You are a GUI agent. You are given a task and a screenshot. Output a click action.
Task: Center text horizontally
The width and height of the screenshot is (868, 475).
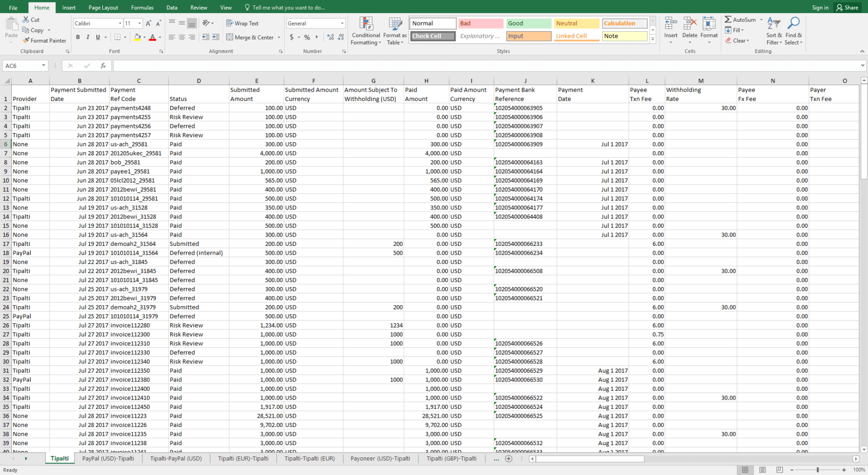point(182,37)
